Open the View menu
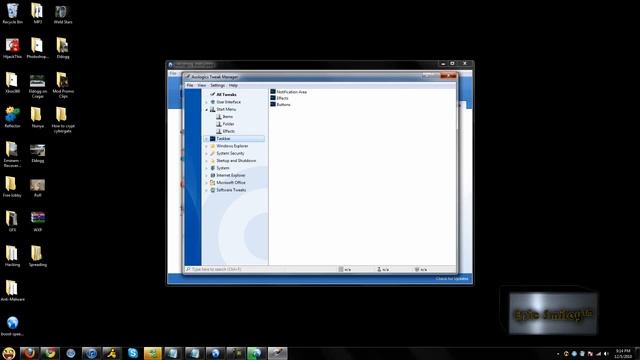This screenshot has width=640, height=360. [202, 85]
